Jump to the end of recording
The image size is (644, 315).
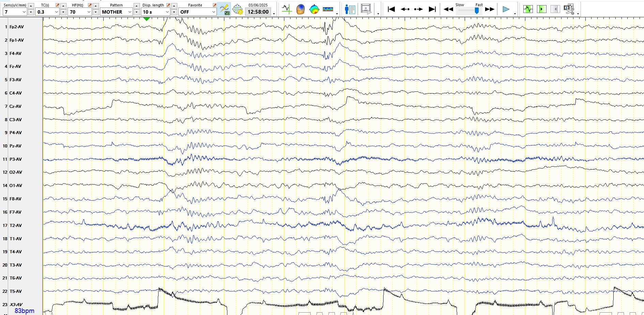point(432,9)
